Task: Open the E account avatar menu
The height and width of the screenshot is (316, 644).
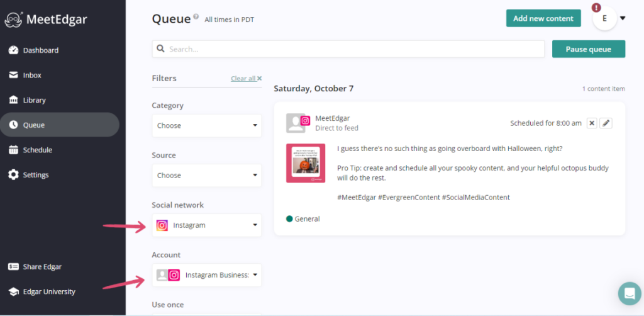Action: coord(605,19)
